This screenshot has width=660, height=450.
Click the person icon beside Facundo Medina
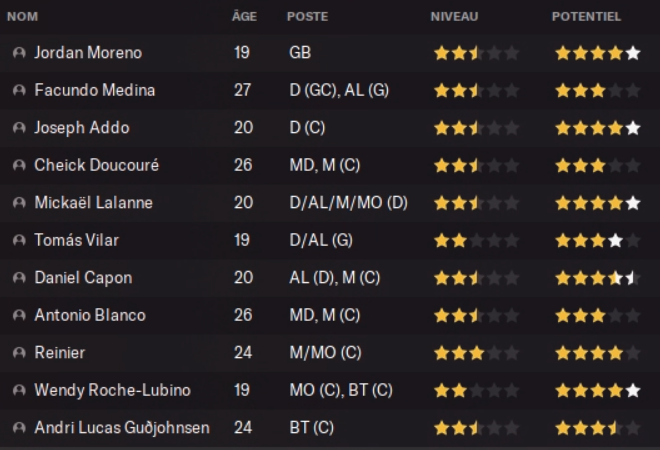pyautogui.click(x=19, y=91)
